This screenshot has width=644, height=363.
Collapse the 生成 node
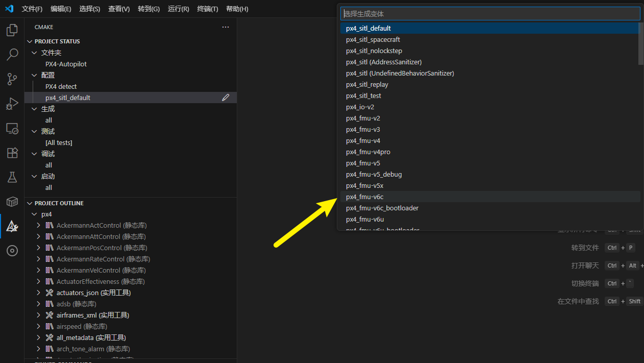pyautogui.click(x=35, y=109)
